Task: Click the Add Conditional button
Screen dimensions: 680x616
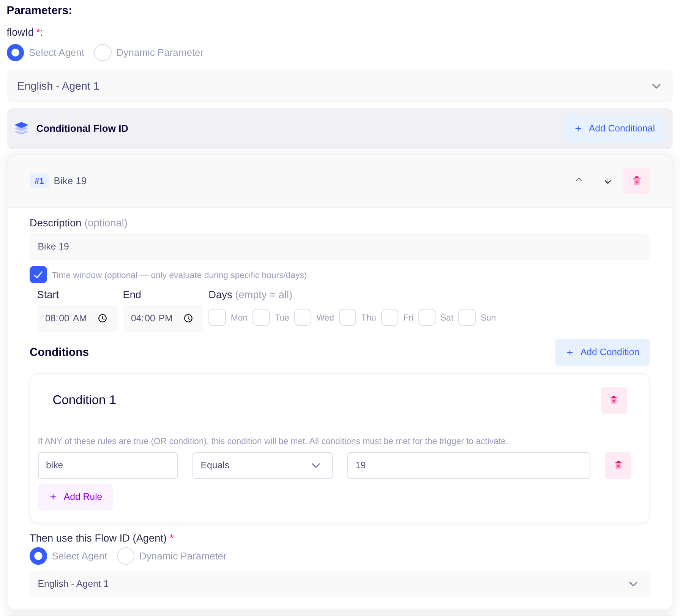Action: (x=614, y=128)
